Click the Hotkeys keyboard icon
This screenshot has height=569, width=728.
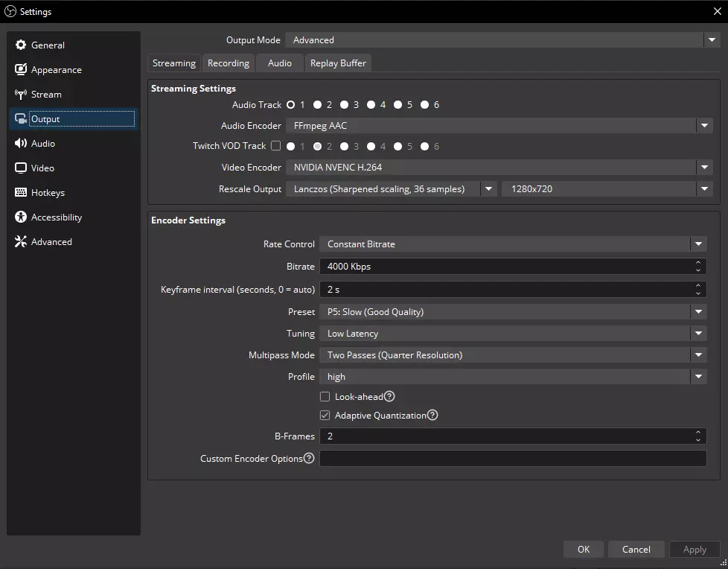point(21,193)
